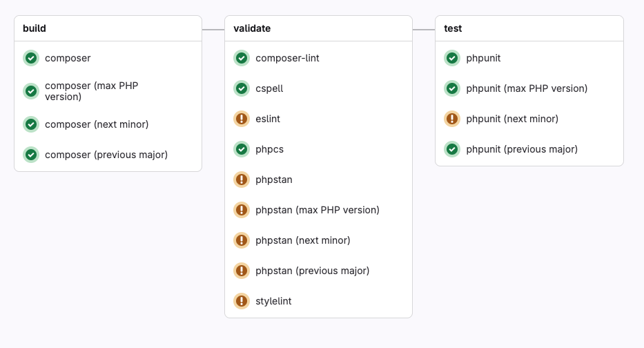Image resolution: width=644 pixels, height=348 pixels.
Task: Open the phpunit job in test stage
Action: pyautogui.click(x=483, y=58)
